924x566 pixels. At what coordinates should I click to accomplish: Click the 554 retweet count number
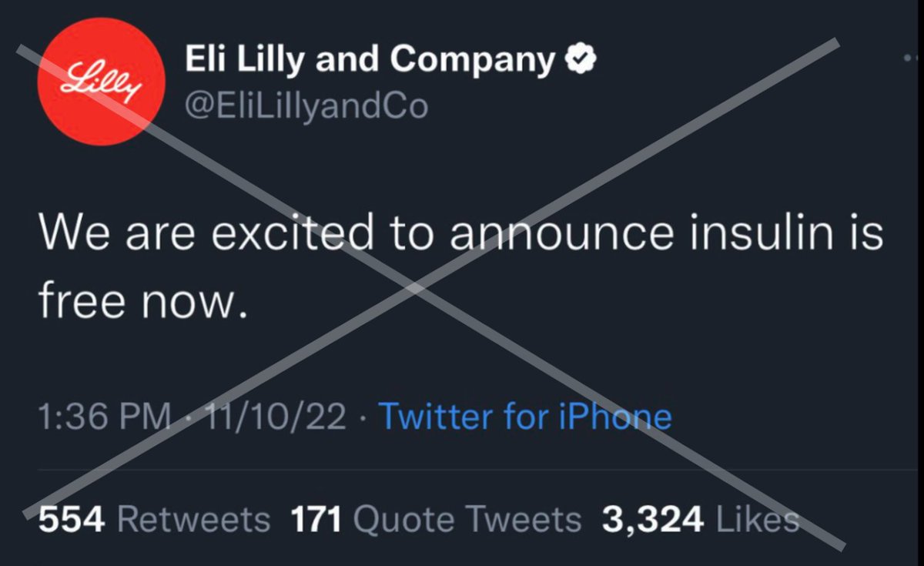tap(71, 520)
